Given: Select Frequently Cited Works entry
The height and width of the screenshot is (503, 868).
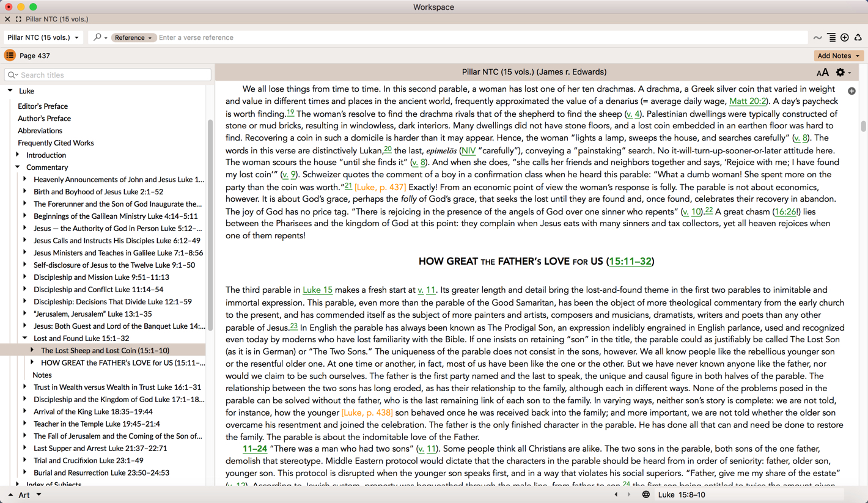Looking at the screenshot, I should 56,143.
